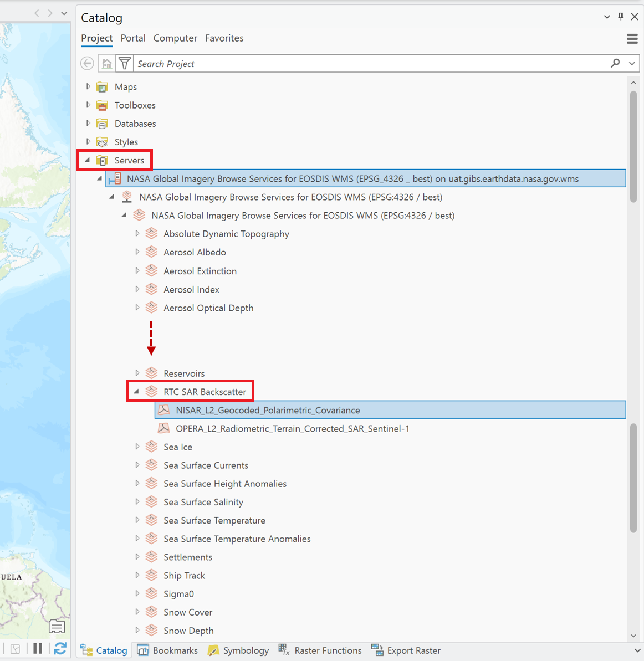
Task: Click the Raster Functions tab icon
Action: (284, 650)
